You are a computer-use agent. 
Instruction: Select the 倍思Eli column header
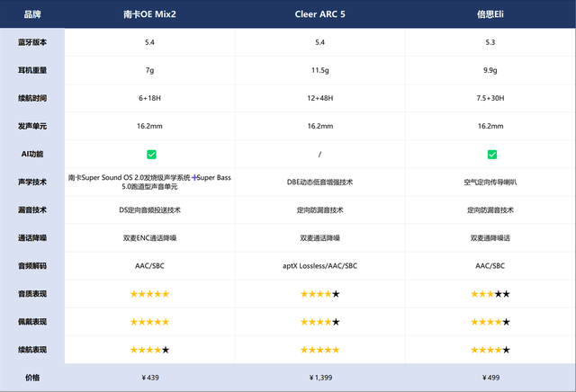pyautogui.click(x=491, y=14)
